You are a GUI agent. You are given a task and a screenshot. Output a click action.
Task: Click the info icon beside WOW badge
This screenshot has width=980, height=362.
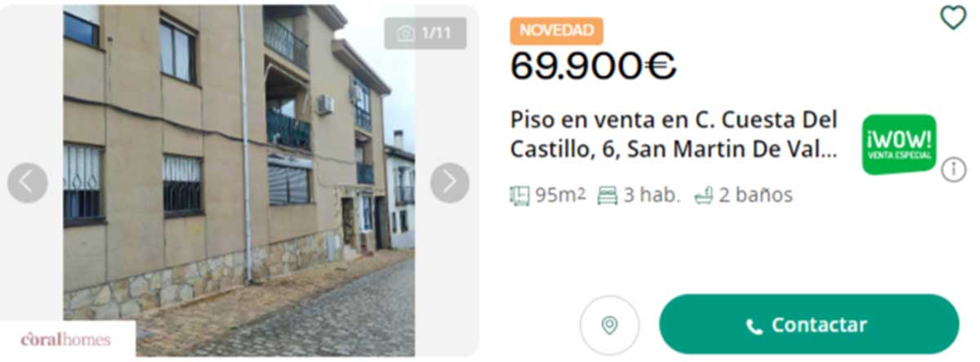pos(953,170)
